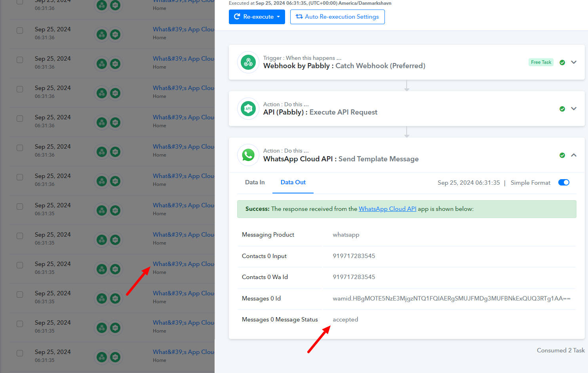This screenshot has width=588, height=373.
Task: Click the Contacts 0 Wa Id number value
Action: pyautogui.click(x=354, y=277)
